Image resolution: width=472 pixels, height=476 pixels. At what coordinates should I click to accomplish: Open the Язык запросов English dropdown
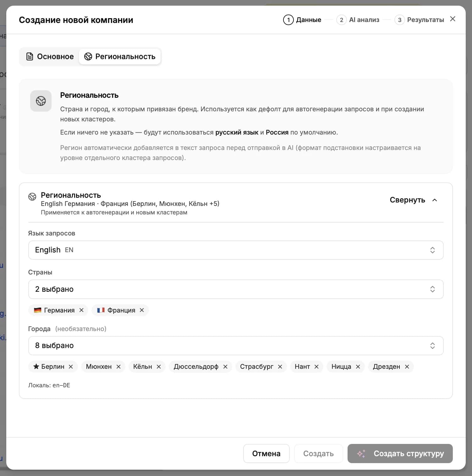(x=236, y=250)
